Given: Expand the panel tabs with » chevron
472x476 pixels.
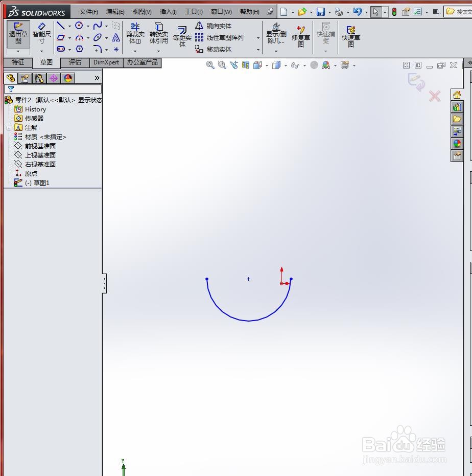Looking at the screenshot, I should [x=97, y=78].
